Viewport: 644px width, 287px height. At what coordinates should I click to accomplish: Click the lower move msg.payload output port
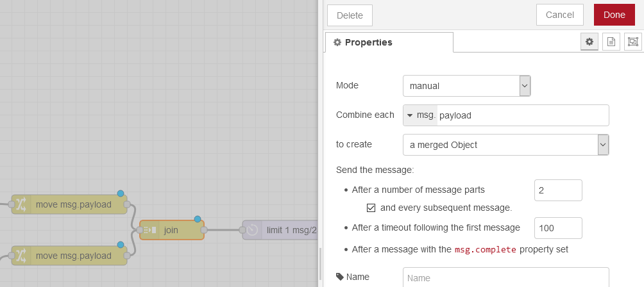(127, 256)
